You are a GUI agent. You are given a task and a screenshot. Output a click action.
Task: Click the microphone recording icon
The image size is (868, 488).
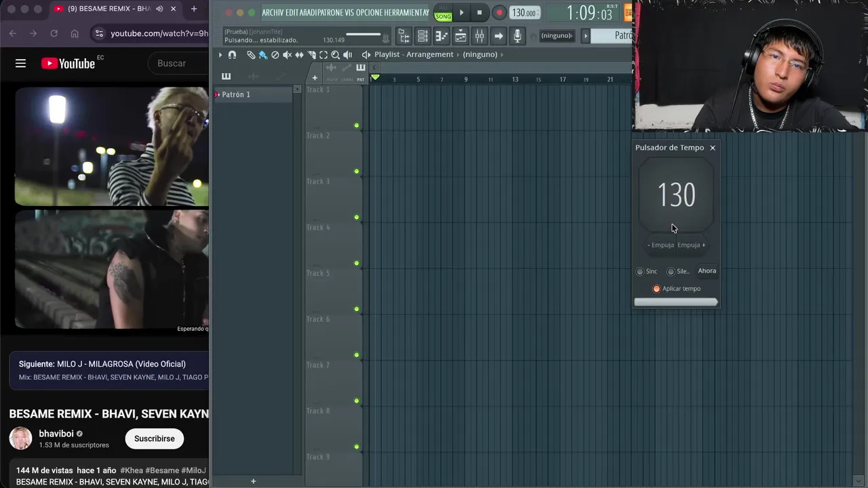point(517,36)
